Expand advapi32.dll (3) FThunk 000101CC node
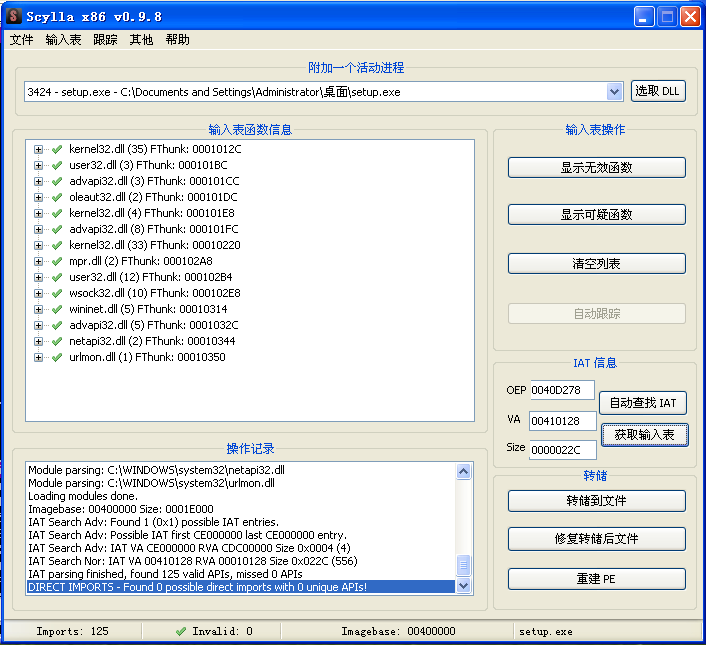 pos(38,181)
